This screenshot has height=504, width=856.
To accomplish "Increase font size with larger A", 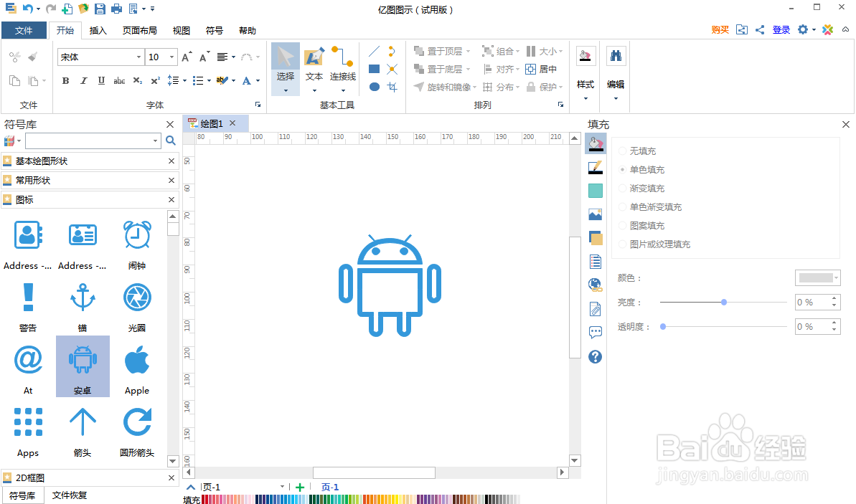I will [x=187, y=57].
